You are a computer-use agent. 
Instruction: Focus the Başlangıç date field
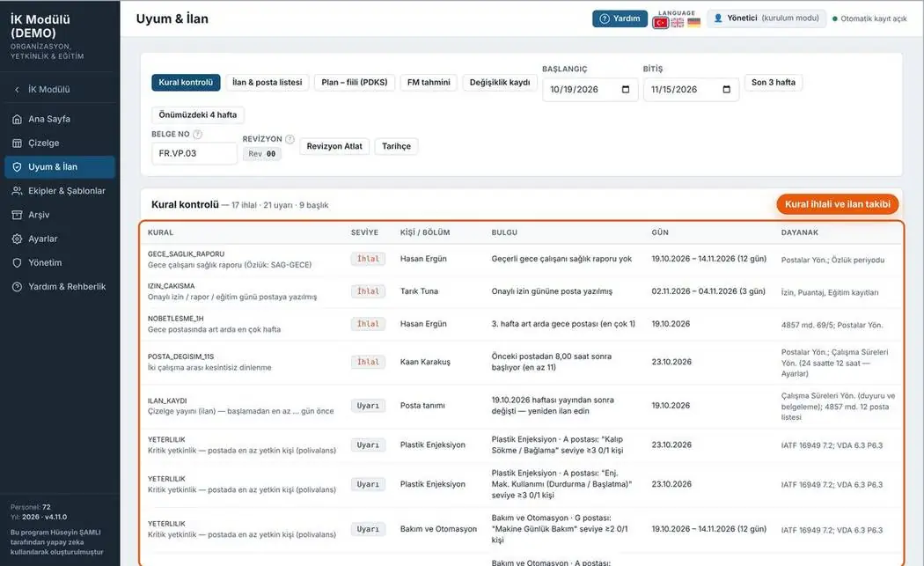point(590,90)
